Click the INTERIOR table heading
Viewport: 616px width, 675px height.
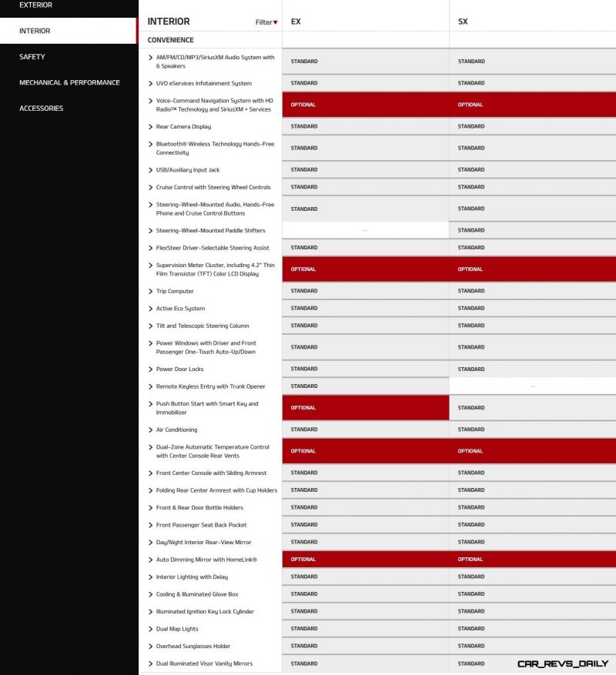[169, 22]
